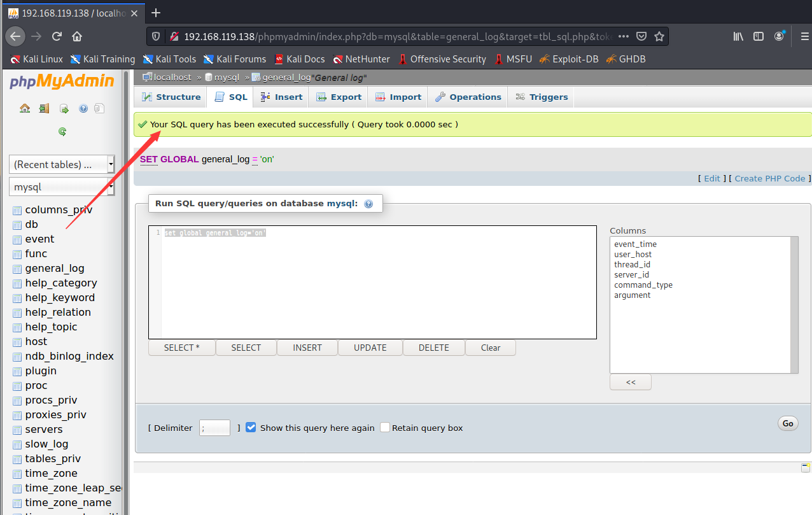
Task: Open the Import tab
Action: tap(398, 97)
